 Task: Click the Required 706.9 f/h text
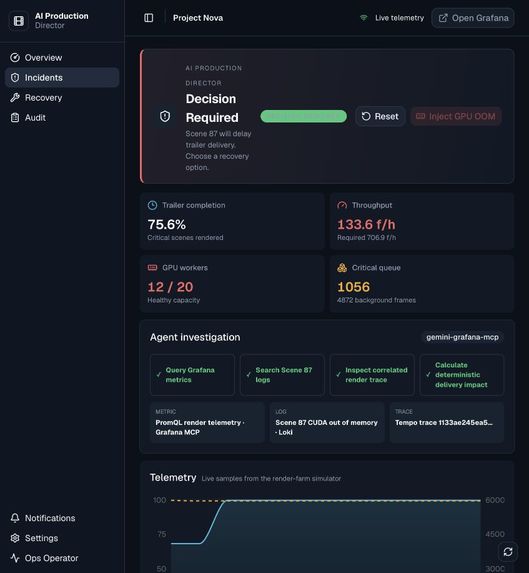coord(366,238)
